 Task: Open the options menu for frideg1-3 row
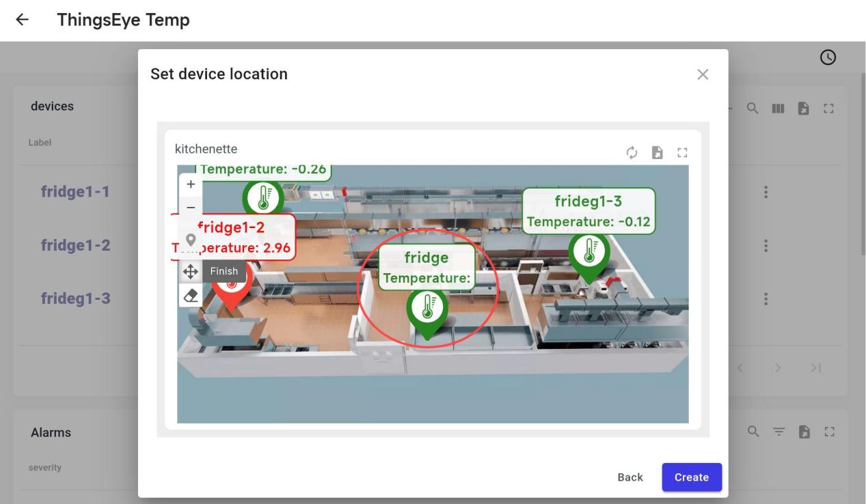(766, 298)
